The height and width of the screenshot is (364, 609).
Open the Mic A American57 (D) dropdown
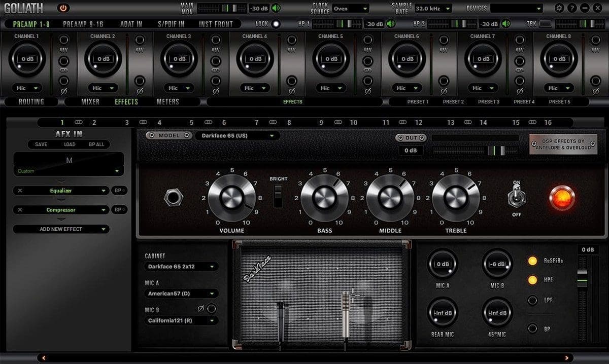182,294
